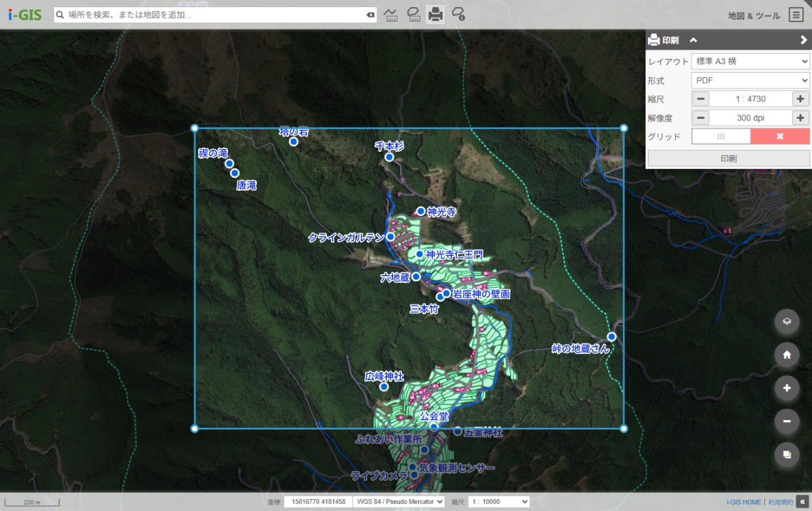Click the i-GIS logo

(25, 14)
